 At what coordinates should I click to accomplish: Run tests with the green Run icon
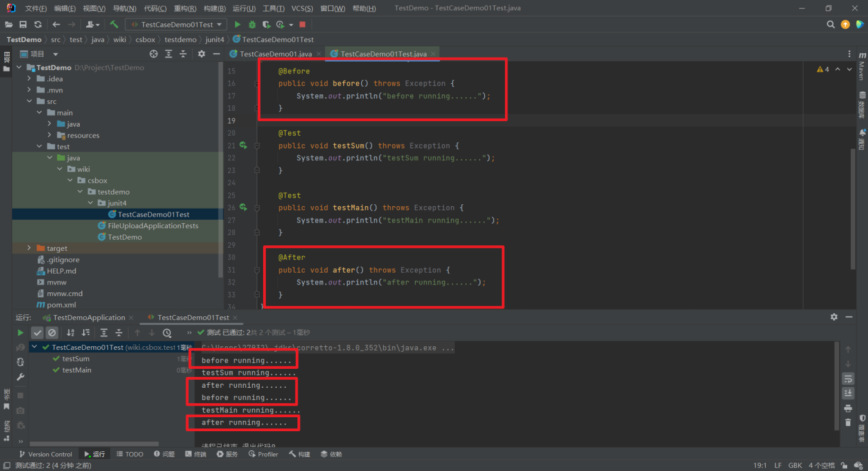pos(238,24)
